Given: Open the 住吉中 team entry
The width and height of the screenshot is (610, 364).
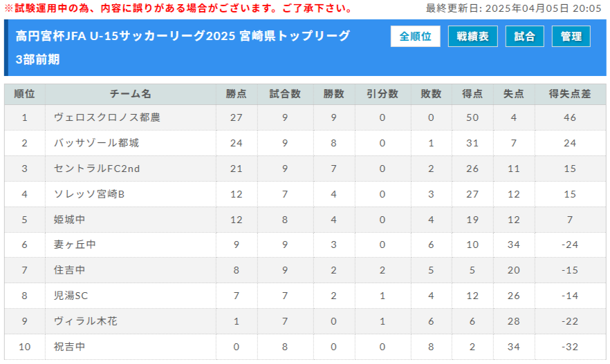Looking at the screenshot, I should click(x=69, y=270).
